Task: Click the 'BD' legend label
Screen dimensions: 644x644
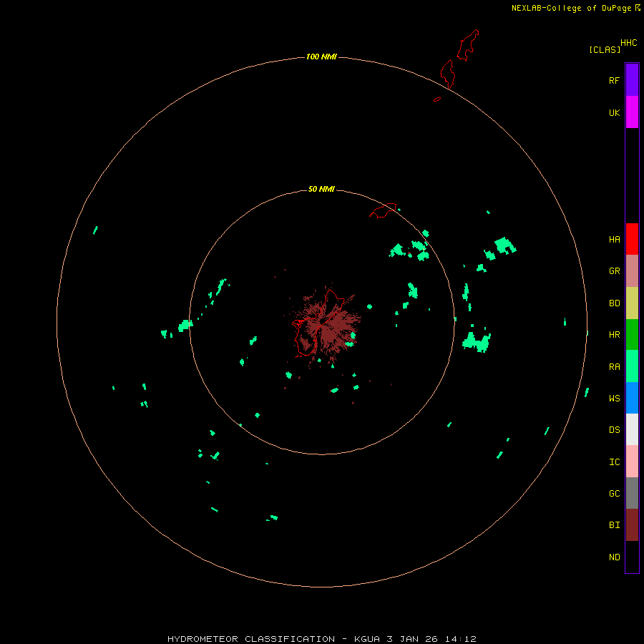Action: pos(615,303)
